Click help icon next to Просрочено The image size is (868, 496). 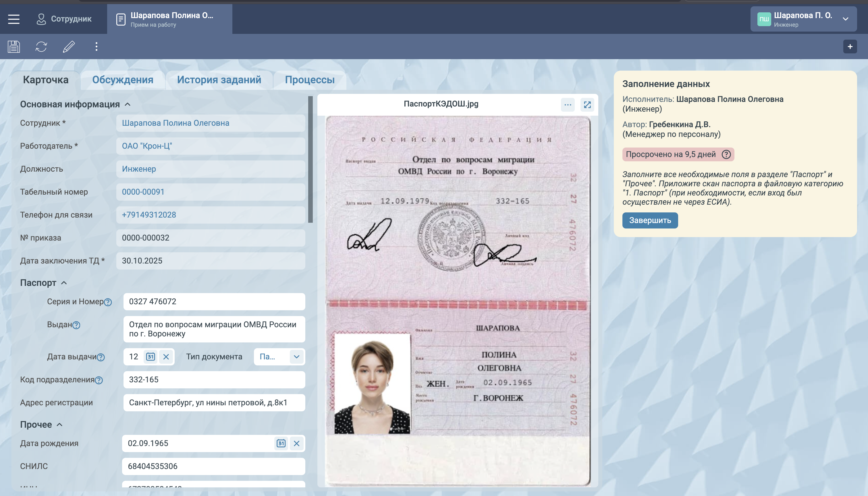726,154
